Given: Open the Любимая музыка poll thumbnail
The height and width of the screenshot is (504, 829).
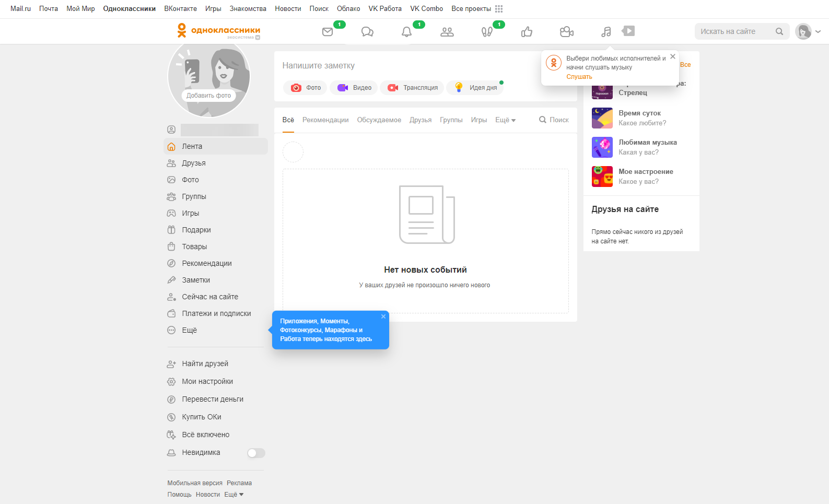Looking at the screenshot, I should pyautogui.click(x=602, y=147).
